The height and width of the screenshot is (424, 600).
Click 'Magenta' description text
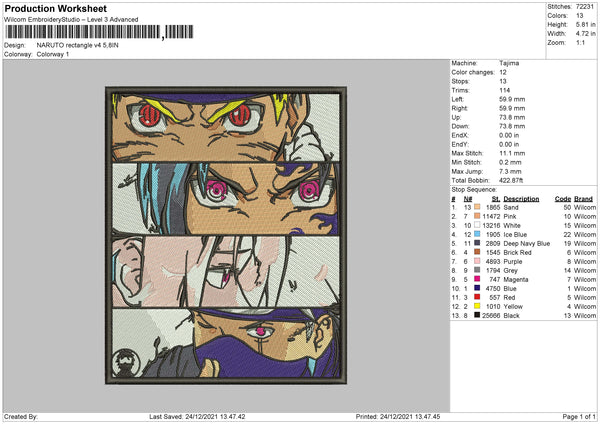[516, 279]
